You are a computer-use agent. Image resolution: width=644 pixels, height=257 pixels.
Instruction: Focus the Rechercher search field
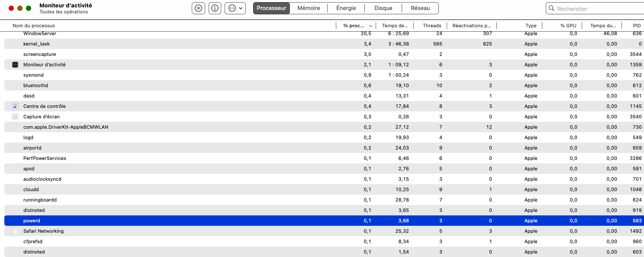(x=595, y=8)
